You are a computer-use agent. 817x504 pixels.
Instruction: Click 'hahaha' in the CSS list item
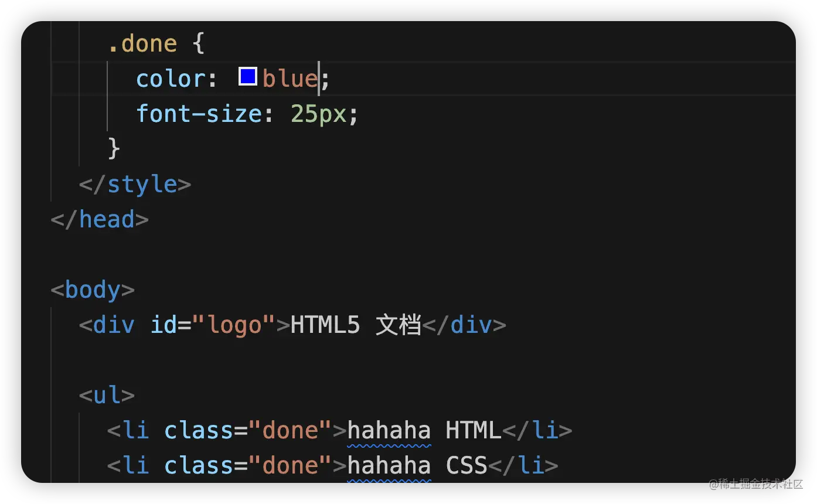click(x=389, y=466)
